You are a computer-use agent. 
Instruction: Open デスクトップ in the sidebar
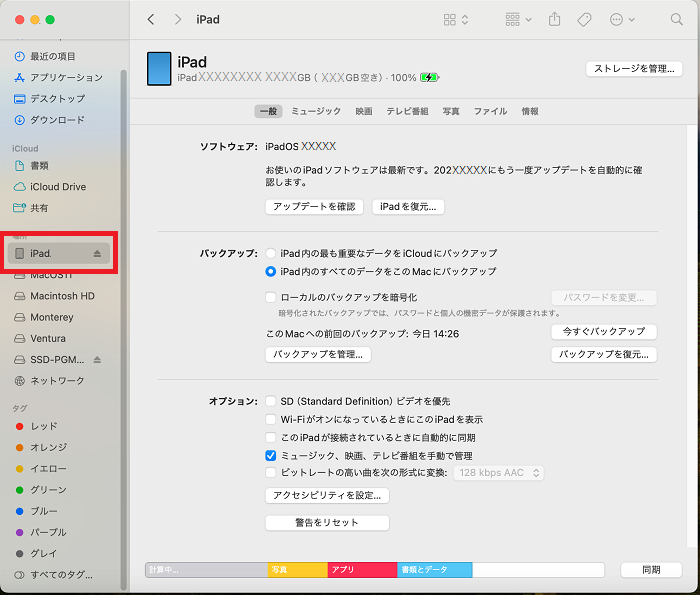point(50,99)
